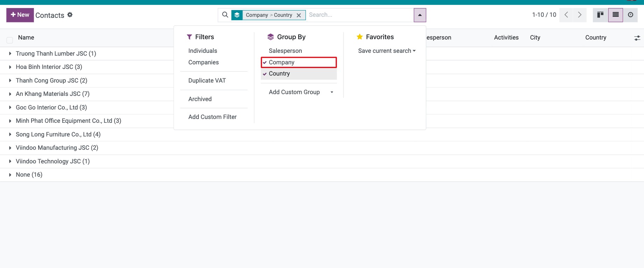Switch to Activity view

click(630, 15)
